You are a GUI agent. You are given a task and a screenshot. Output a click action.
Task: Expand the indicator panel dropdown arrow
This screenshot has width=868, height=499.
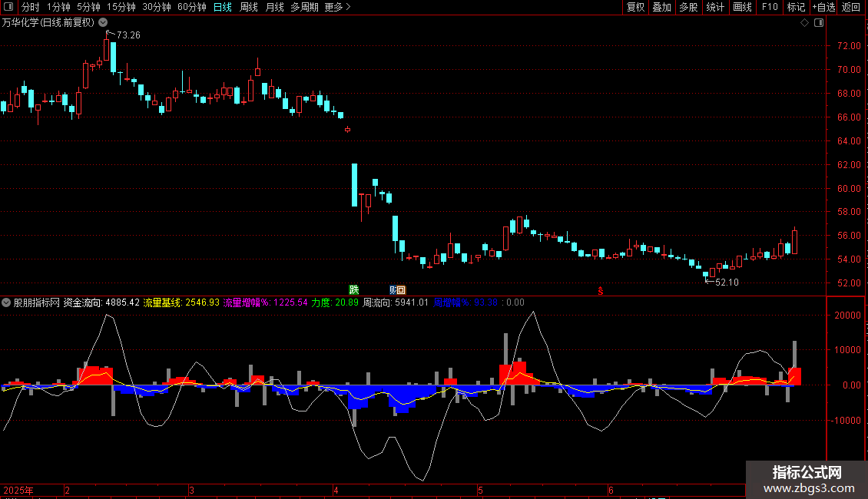pos(6,302)
